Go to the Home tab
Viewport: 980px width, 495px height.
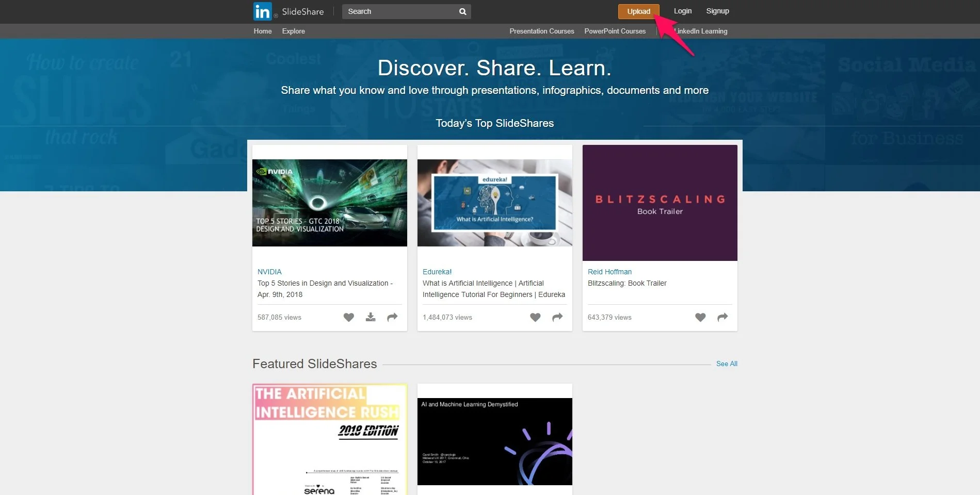(263, 31)
